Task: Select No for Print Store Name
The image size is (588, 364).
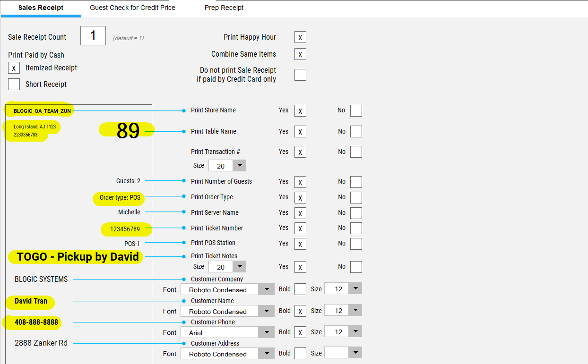Action: coord(356,110)
